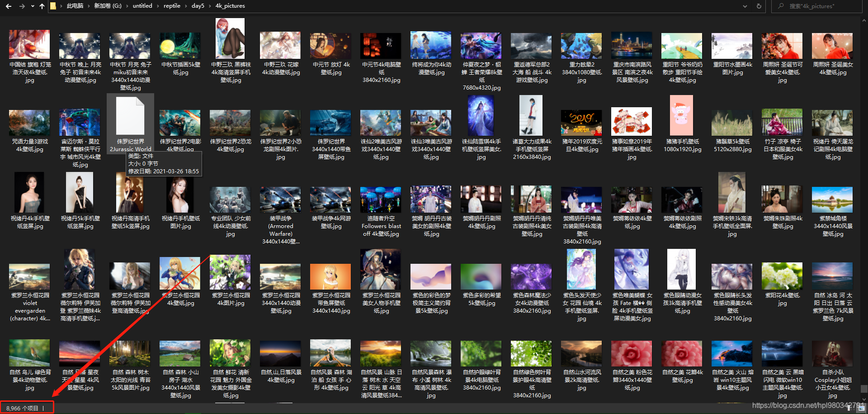Select 紫禁城角楼 3440x1440风景壁纸 thumbnail
The height and width of the screenshot is (414, 868).
(832, 200)
